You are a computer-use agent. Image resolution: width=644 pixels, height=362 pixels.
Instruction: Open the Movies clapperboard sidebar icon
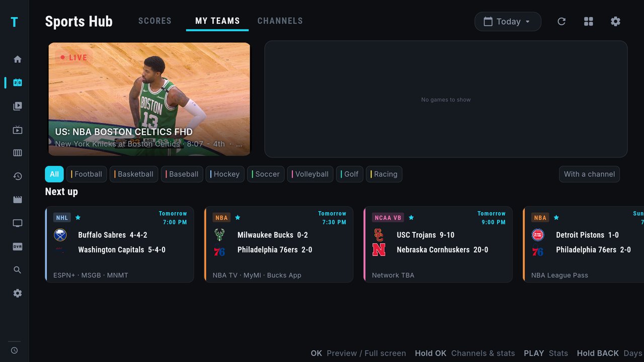18,200
